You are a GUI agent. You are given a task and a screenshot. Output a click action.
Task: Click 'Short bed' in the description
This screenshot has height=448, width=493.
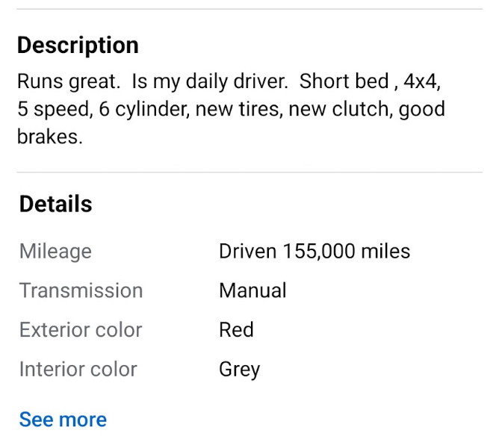[x=344, y=81]
